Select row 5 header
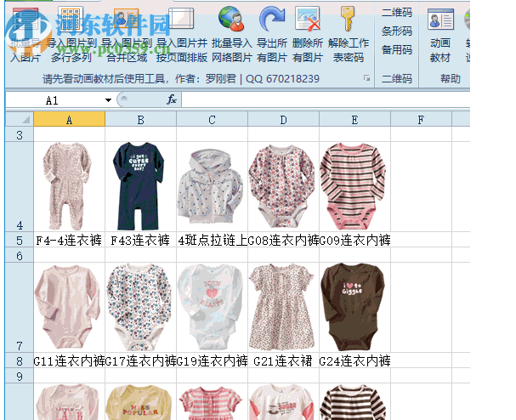516x420 pixels. click(20, 240)
